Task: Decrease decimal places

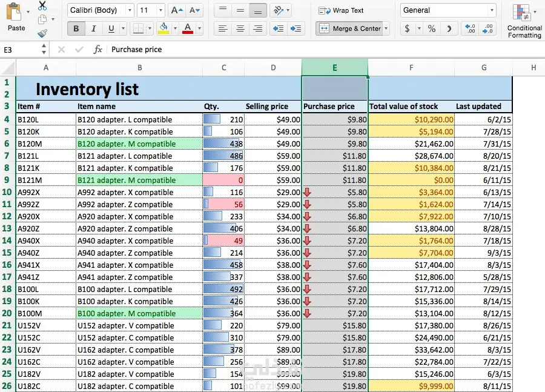Action: point(487,28)
